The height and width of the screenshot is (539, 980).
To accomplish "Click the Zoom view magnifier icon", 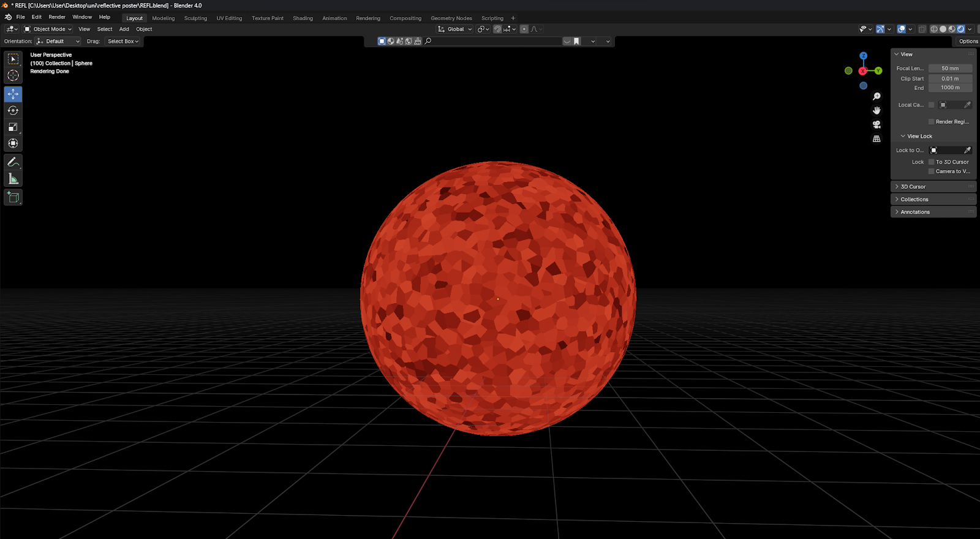I will click(x=876, y=97).
